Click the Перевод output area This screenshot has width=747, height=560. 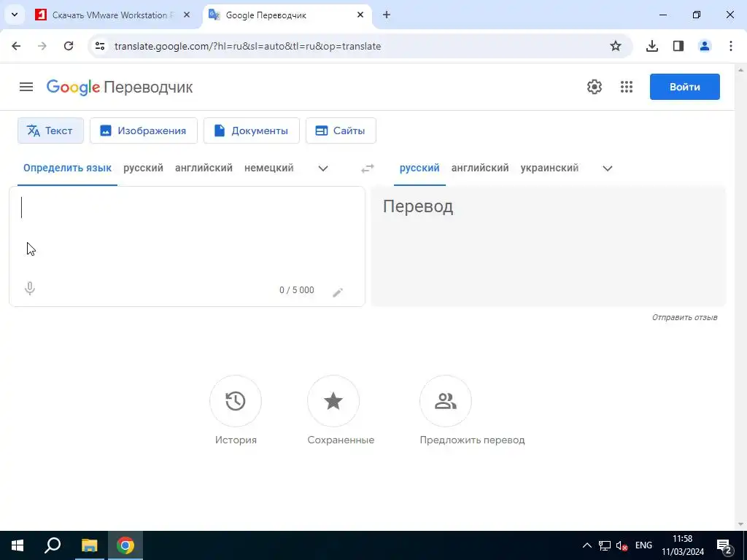[549, 246]
